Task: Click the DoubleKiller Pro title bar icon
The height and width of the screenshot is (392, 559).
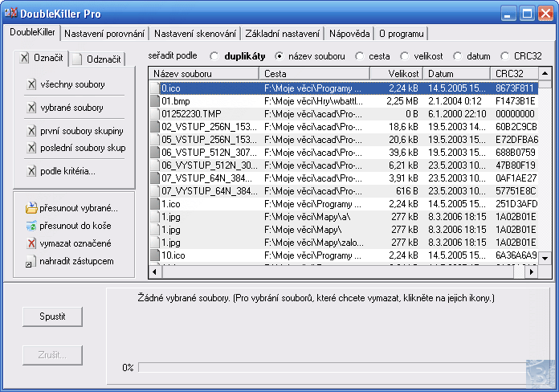Action: (x=10, y=13)
